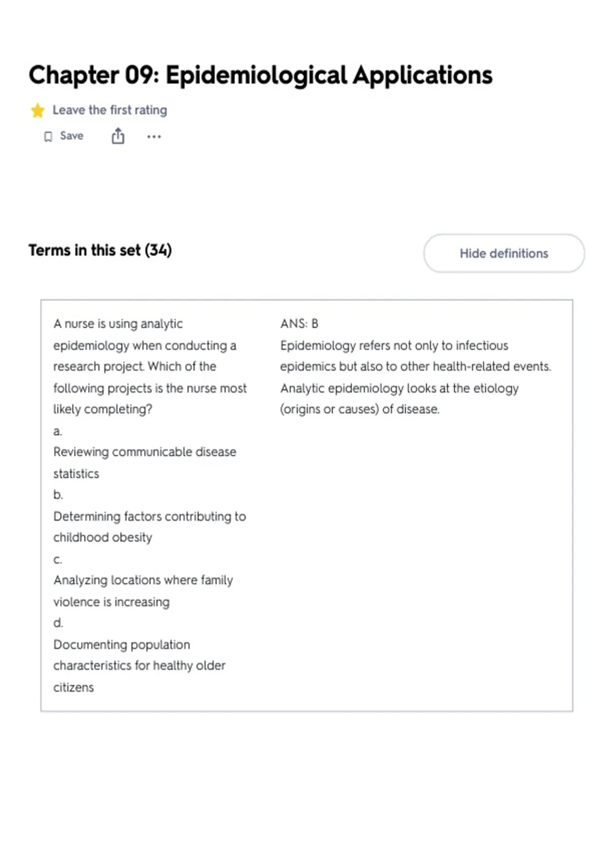Click the bookmark Save icon
This screenshot has height=868, width=613.
[x=48, y=136]
